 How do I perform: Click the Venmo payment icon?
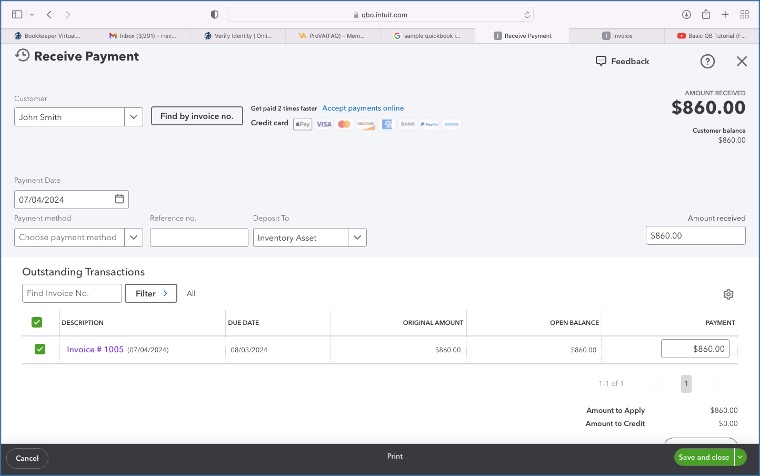pos(451,125)
